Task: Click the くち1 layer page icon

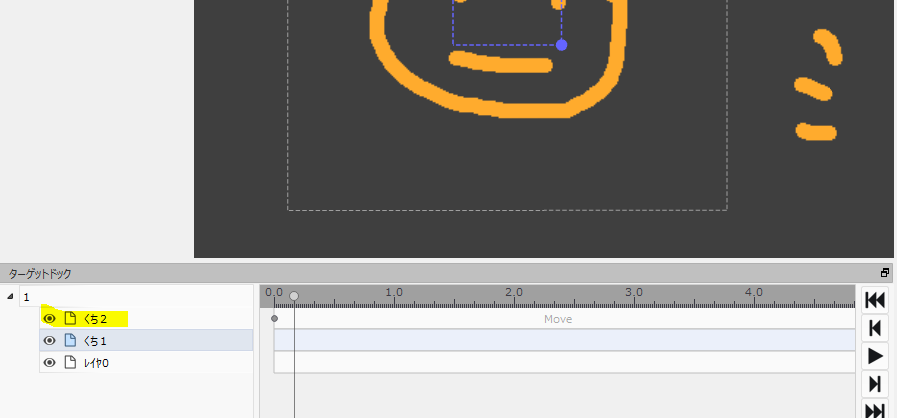Action: (70, 341)
